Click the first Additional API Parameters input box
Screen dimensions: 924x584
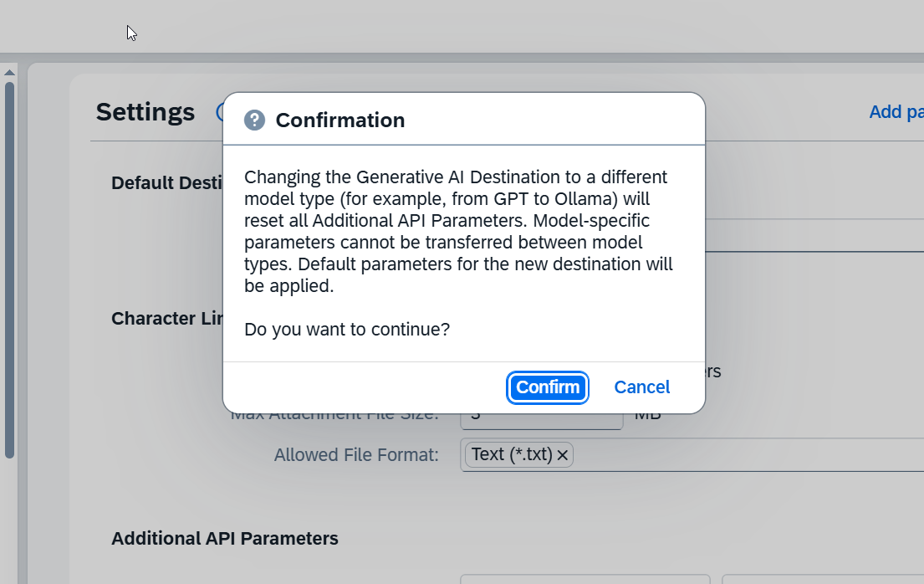pyautogui.click(x=585, y=579)
